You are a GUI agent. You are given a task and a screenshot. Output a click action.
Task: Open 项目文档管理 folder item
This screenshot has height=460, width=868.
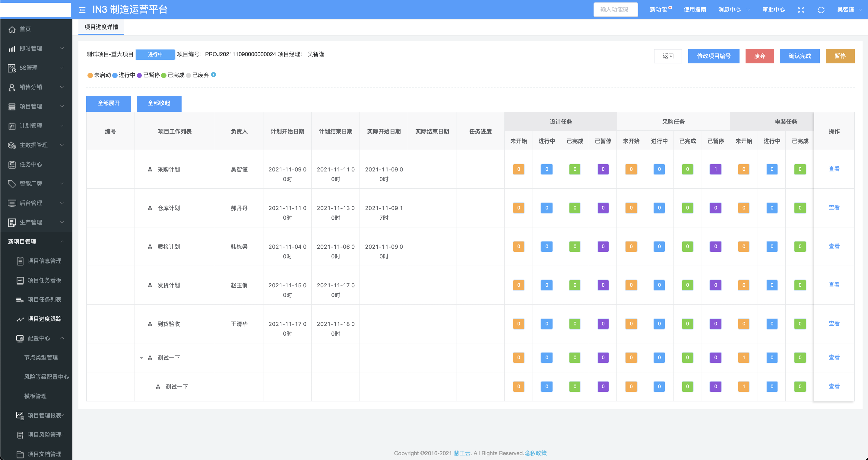[44, 454]
